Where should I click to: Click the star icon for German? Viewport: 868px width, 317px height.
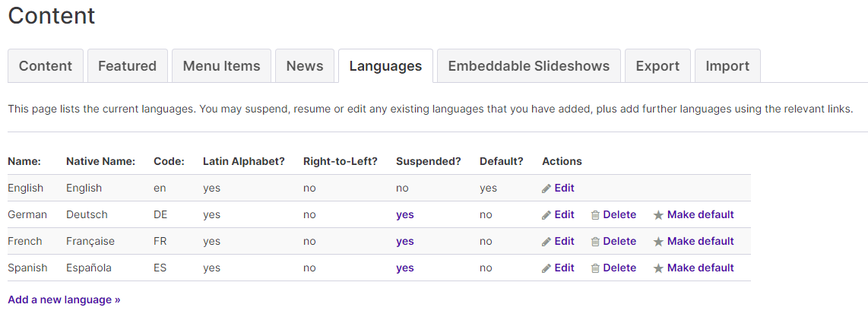pos(658,215)
